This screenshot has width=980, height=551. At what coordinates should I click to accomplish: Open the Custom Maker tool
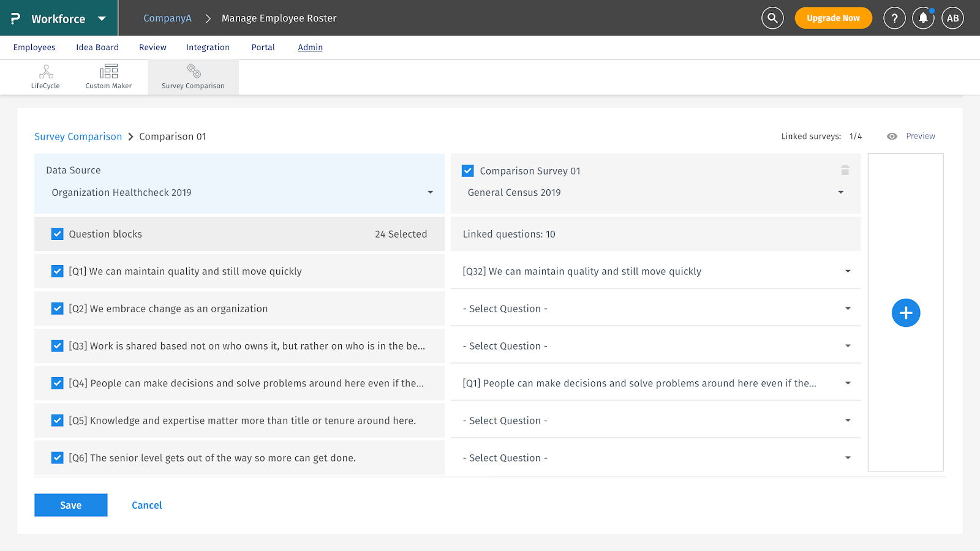coord(108,77)
